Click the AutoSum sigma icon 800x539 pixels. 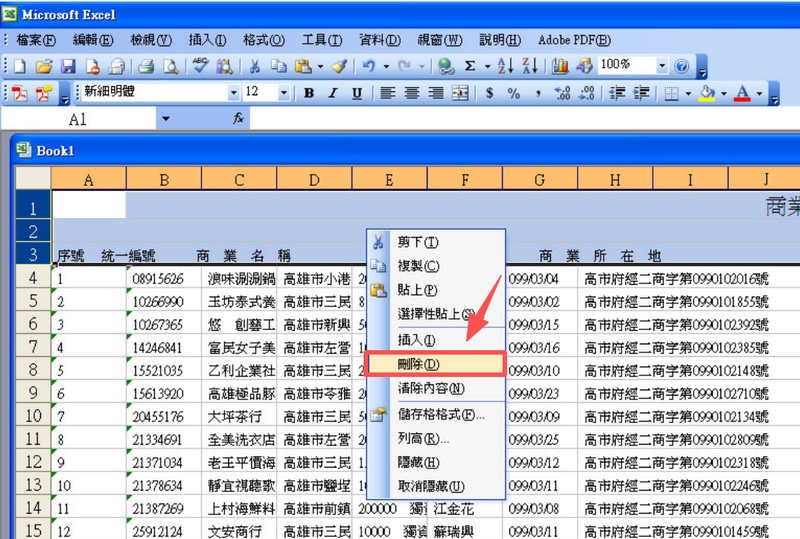pos(470,66)
